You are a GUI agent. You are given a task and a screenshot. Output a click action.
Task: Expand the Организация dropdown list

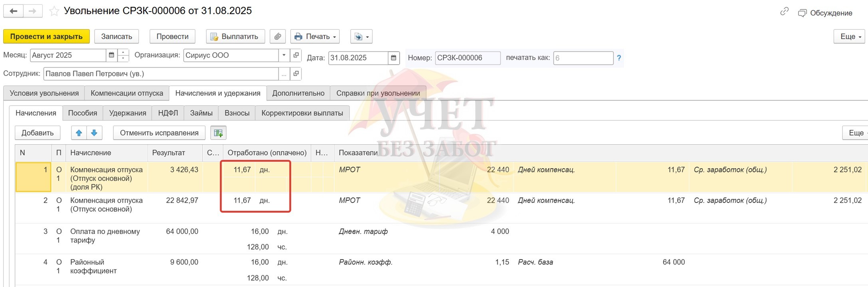284,55
